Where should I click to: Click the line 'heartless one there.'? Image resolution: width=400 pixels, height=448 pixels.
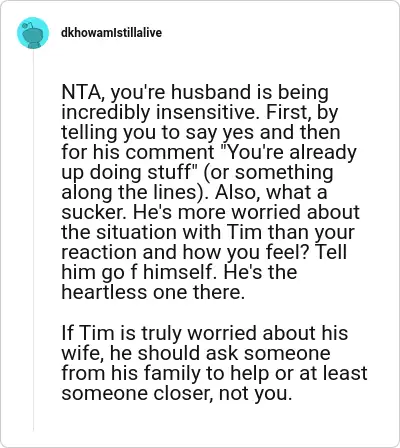153,292
